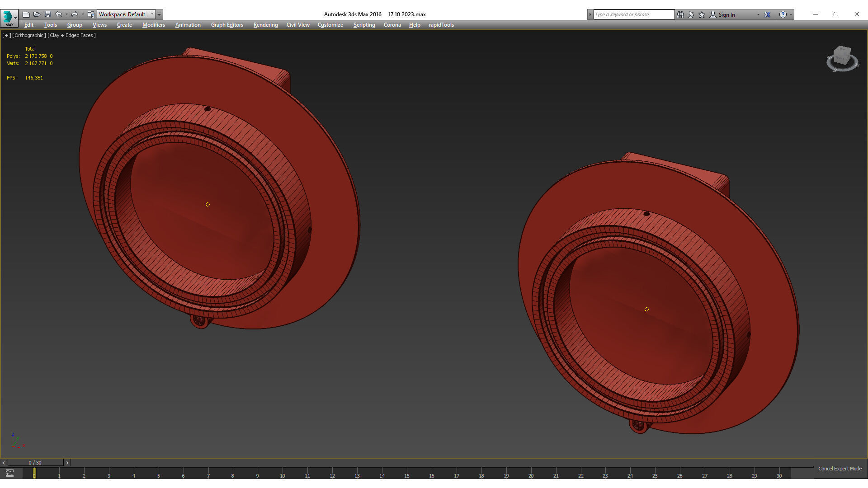868x488 pixels.
Task: Click Polys count '2 170 758' statistic
Action: pos(36,56)
